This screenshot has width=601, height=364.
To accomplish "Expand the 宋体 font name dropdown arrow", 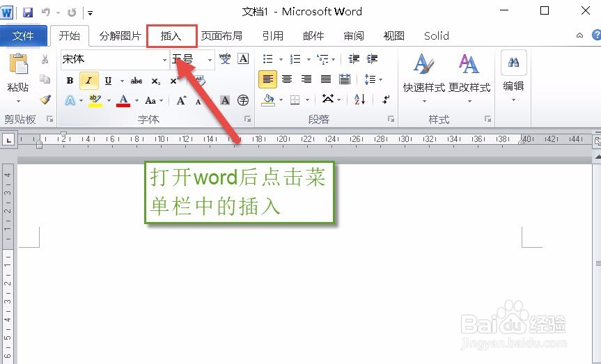I will coord(164,60).
